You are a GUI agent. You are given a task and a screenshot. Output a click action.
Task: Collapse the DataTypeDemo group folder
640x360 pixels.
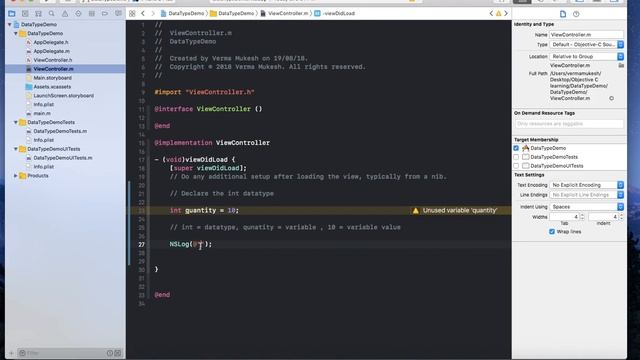click(16, 33)
